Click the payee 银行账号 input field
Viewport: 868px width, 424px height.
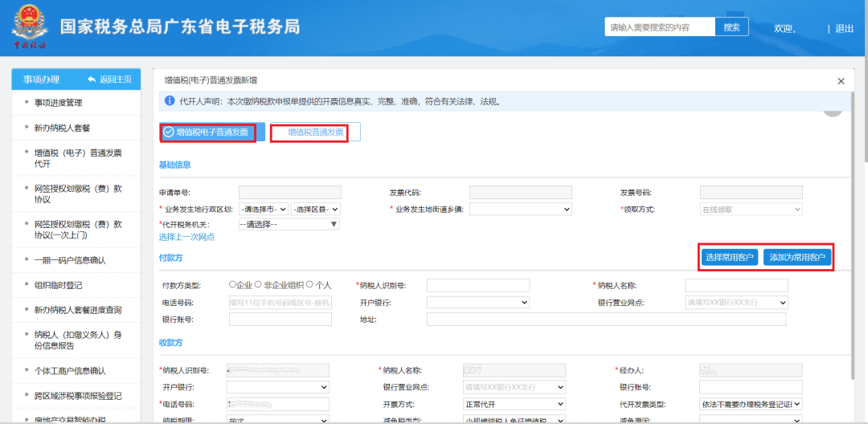point(751,386)
